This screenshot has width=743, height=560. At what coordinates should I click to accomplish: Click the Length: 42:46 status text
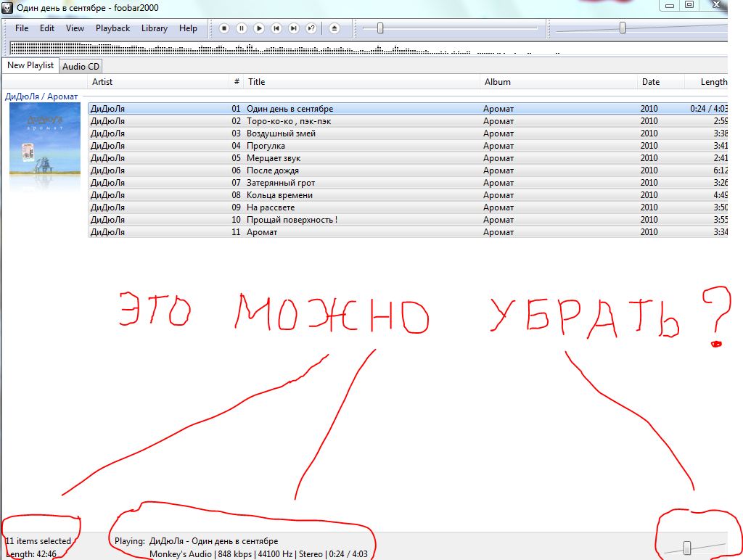point(31,554)
